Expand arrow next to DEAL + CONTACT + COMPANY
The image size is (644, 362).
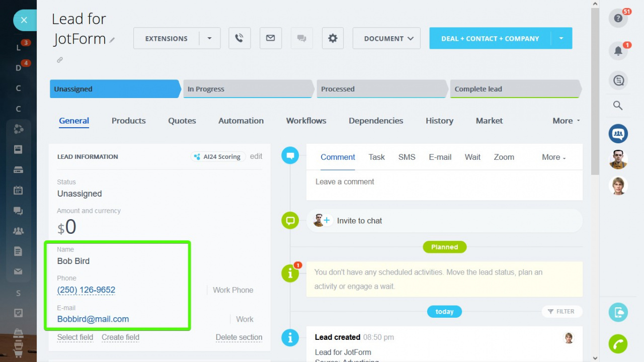coord(561,38)
